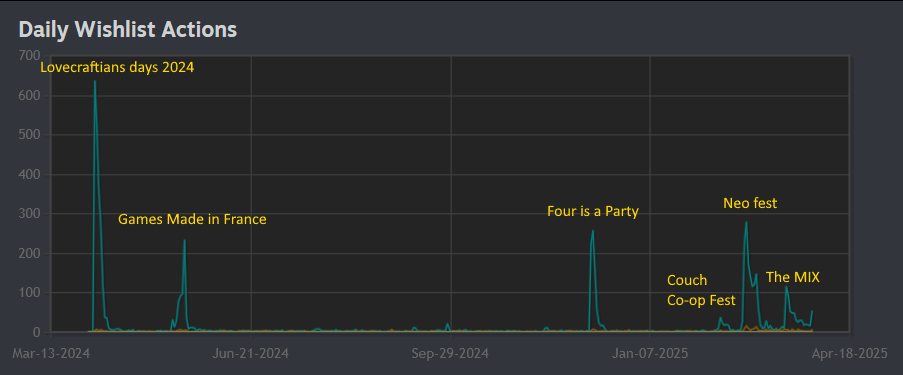Click the 0 y-axis value
This screenshot has width=903, height=375.
[x=37, y=332]
